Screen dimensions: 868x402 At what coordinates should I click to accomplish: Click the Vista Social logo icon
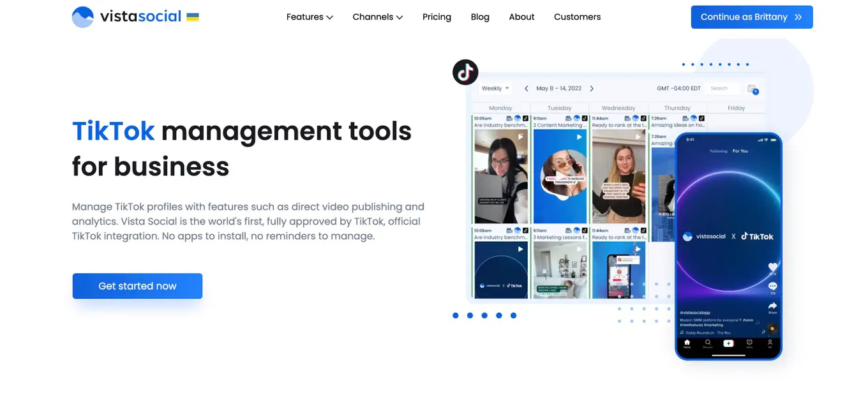[83, 17]
